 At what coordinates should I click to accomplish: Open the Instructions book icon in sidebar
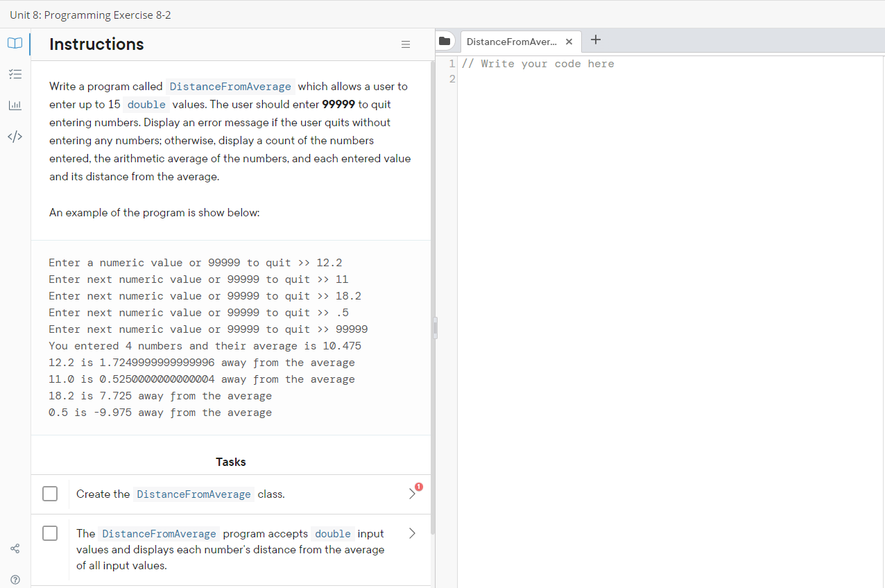click(x=15, y=43)
